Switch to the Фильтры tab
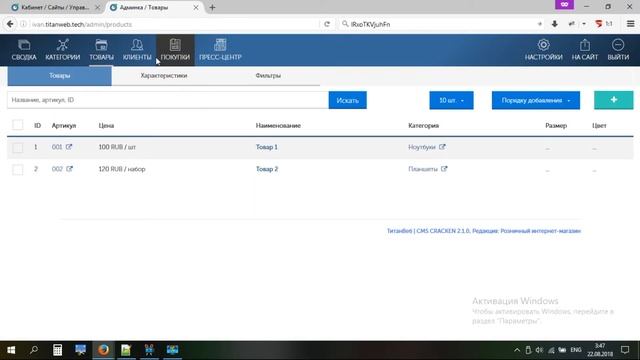 click(268, 76)
